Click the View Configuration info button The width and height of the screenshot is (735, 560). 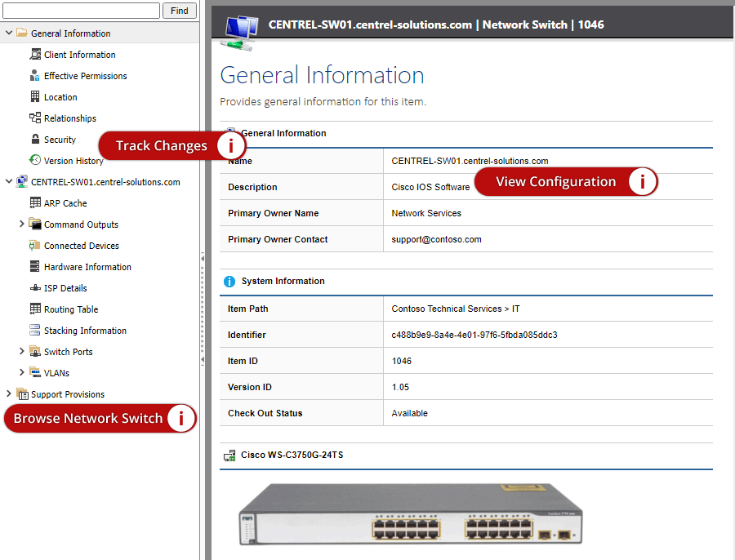(x=642, y=181)
